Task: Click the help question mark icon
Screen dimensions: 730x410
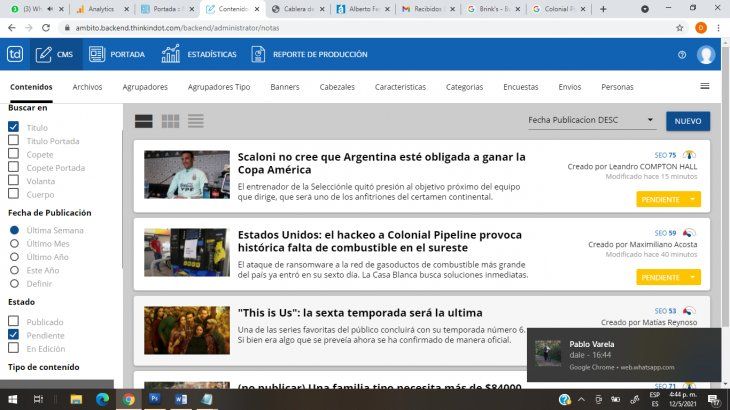Action: click(682, 55)
